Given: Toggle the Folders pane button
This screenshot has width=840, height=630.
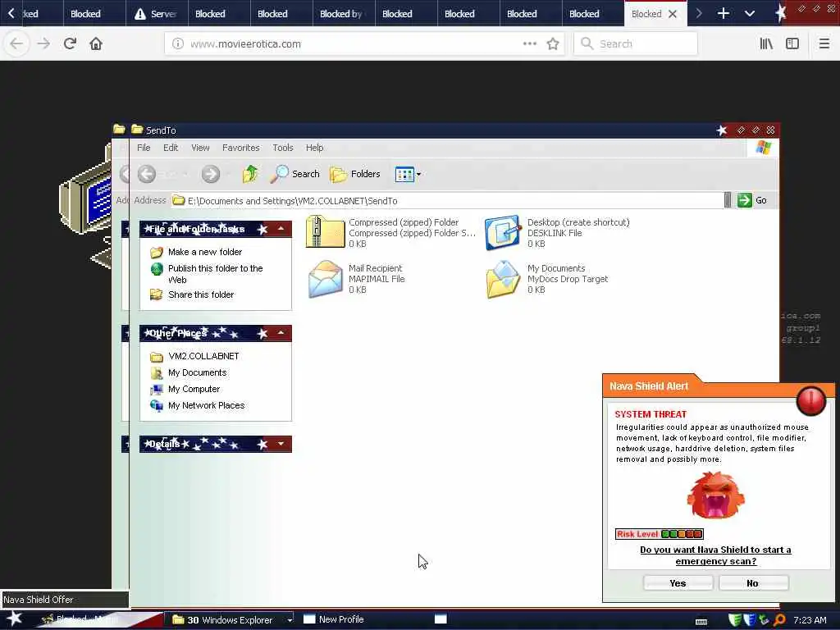Looking at the screenshot, I should tap(355, 174).
